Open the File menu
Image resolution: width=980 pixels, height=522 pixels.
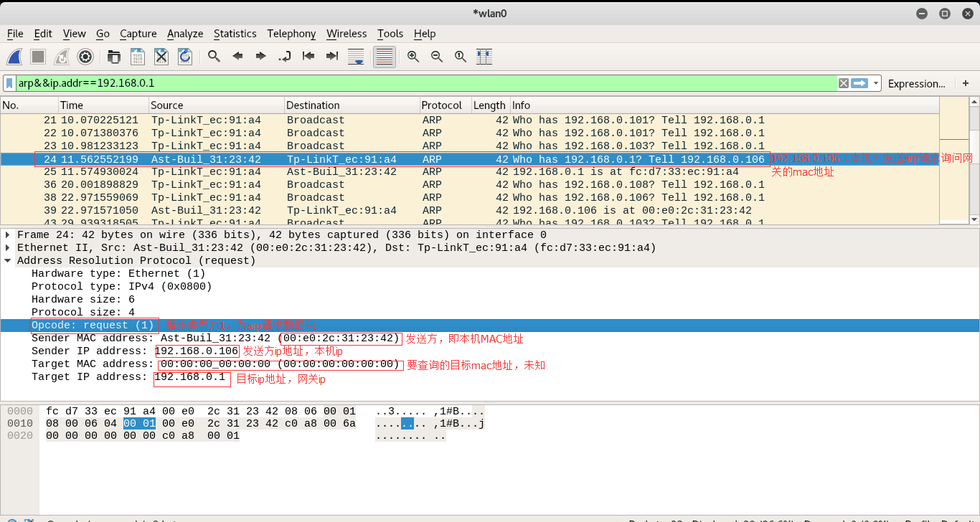tap(15, 34)
